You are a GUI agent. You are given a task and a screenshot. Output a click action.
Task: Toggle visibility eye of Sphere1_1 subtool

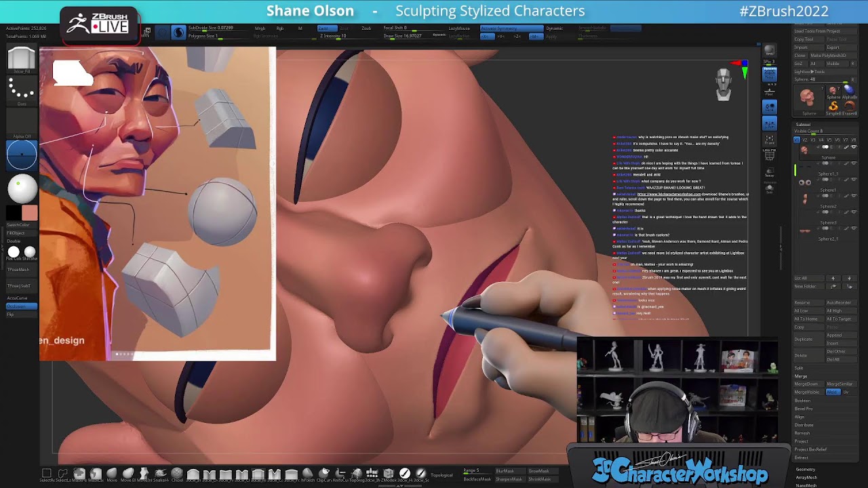(854, 163)
